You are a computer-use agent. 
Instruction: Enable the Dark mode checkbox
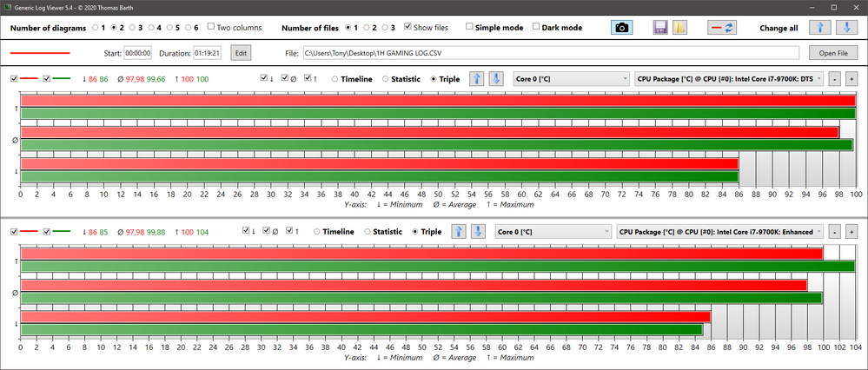[x=536, y=27]
